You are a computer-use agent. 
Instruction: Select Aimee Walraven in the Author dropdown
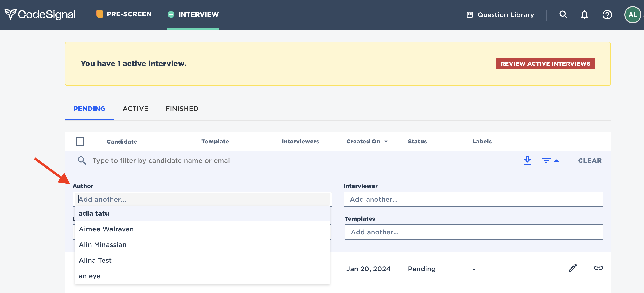coord(106,229)
